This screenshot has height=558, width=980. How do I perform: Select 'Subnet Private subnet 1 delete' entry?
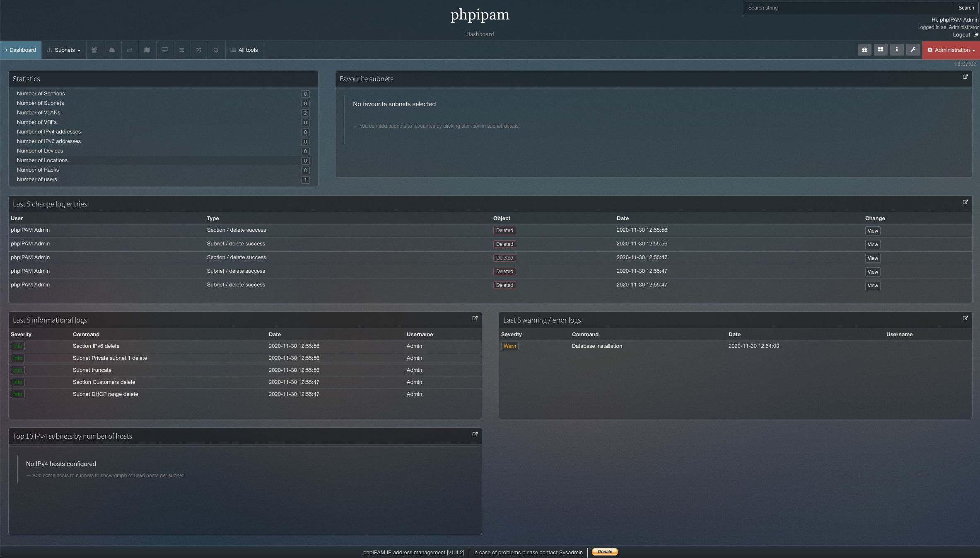(x=110, y=358)
